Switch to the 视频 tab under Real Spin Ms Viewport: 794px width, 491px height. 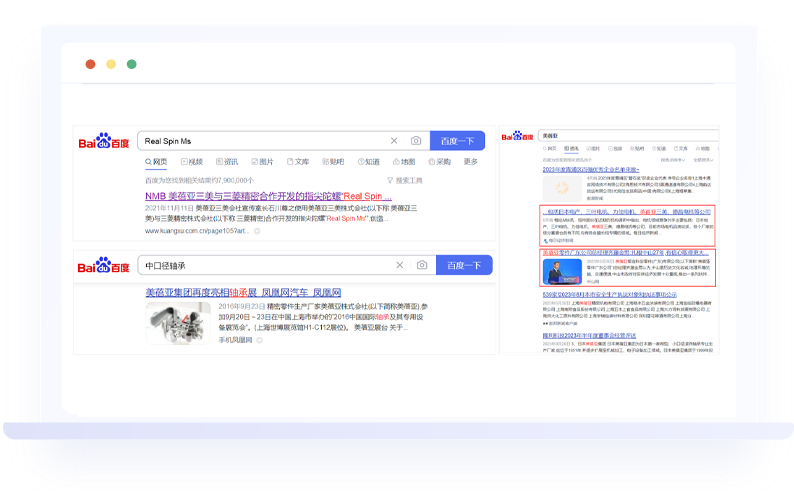[x=192, y=161]
